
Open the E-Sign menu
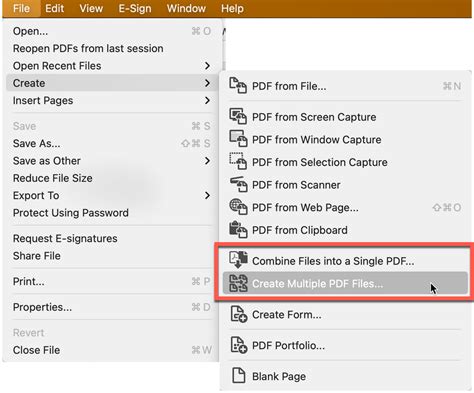coord(135,8)
